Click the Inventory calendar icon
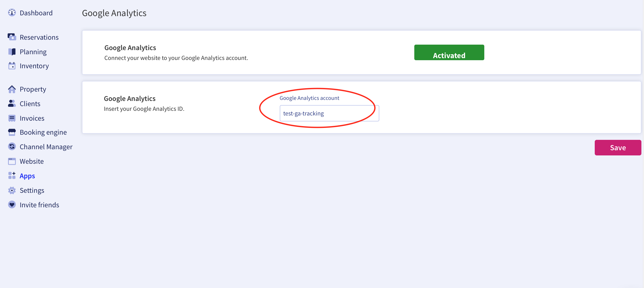This screenshot has width=644, height=288. pyautogui.click(x=12, y=66)
